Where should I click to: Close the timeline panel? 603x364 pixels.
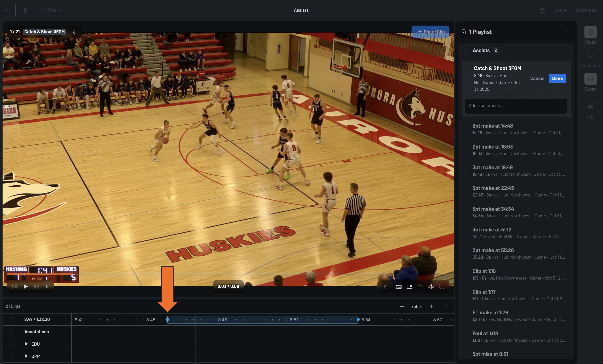point(446,306)
